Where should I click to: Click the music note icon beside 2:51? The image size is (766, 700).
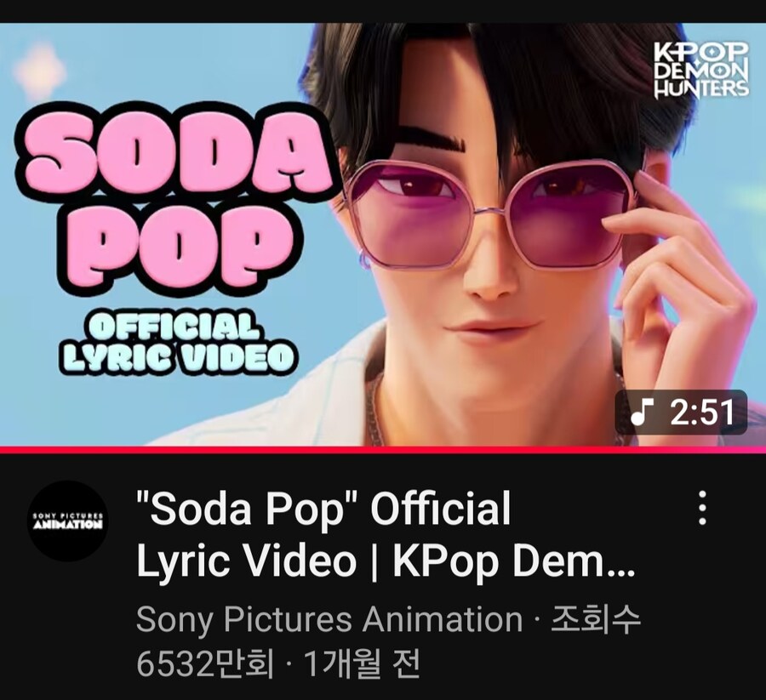(x=640, y=413)
